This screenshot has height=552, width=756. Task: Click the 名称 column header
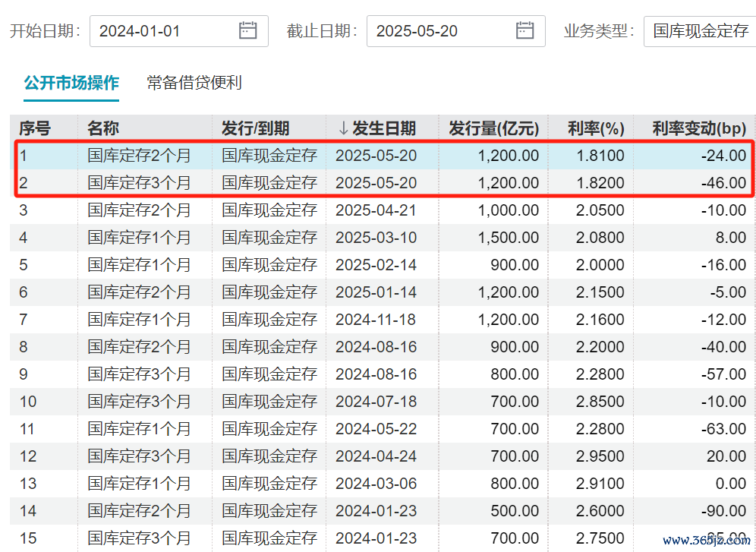click(x=103, y=128)
